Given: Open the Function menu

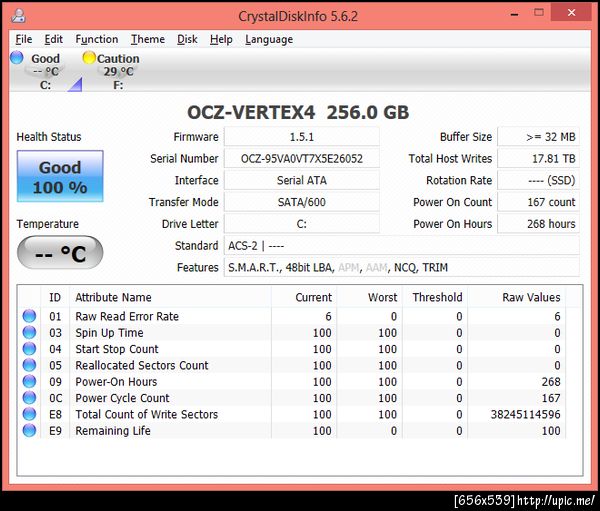Looking at the screenshot, I should coord(97,39).
